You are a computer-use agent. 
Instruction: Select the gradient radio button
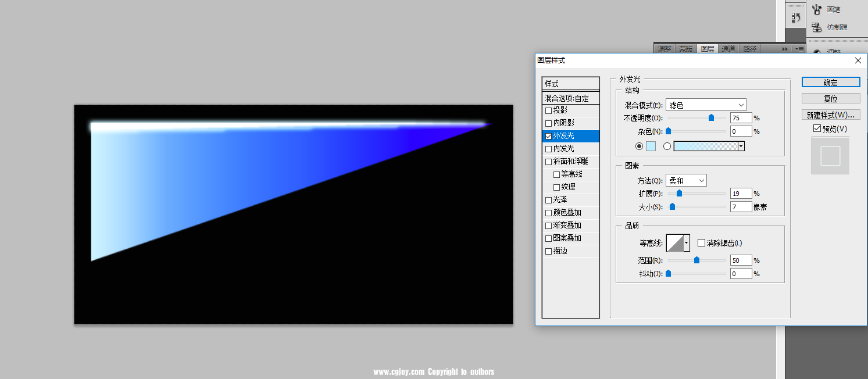tap(667, 146)
